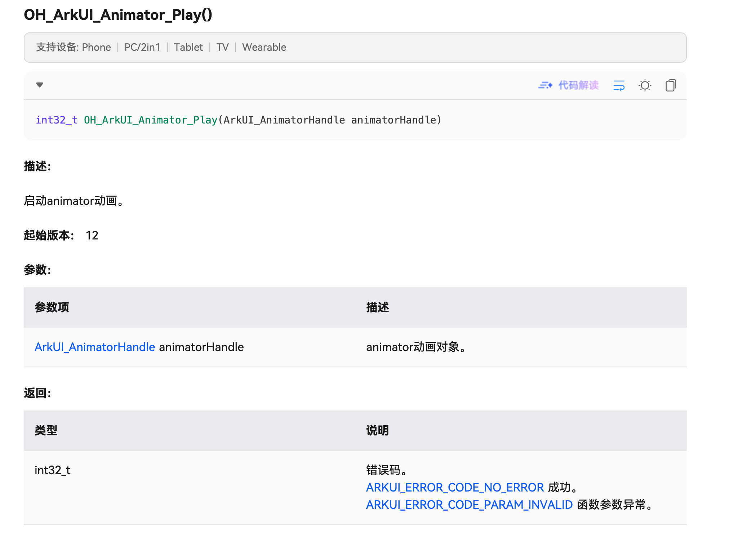Copy the code snippet with copy icon

670,85
